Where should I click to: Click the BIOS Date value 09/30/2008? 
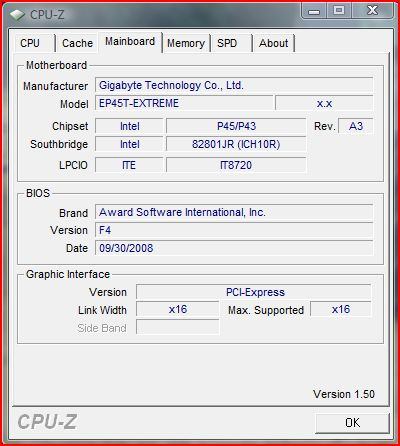(x=234, y=248)
